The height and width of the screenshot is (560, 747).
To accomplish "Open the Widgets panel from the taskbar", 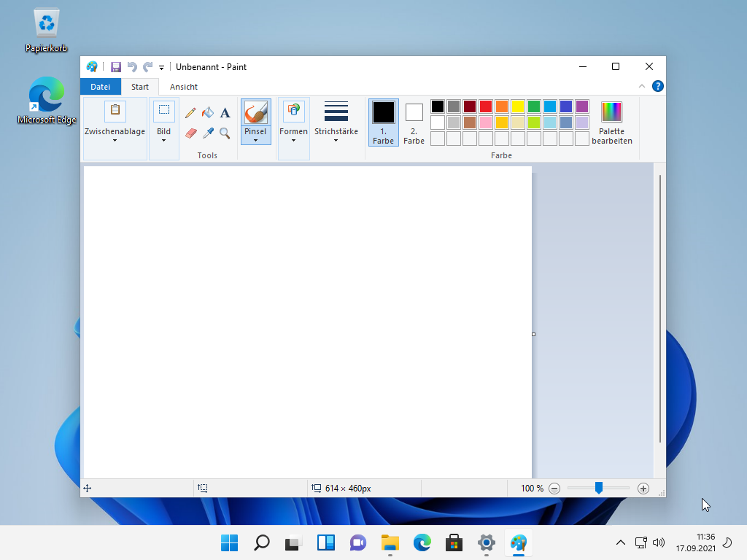I will point(326,542).
